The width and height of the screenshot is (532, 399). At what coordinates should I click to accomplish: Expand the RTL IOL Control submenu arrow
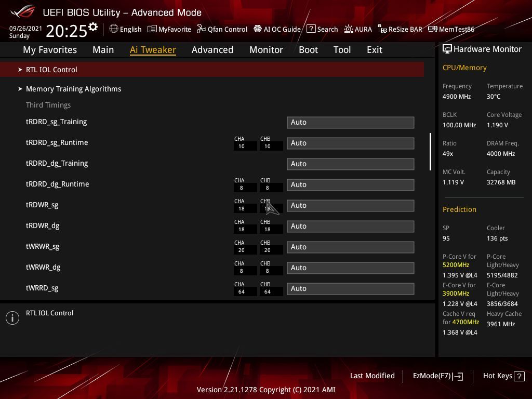[x=20, y=70]
